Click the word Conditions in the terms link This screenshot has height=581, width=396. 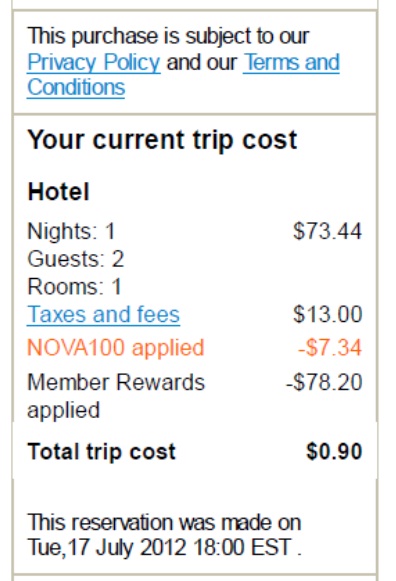pos(76,88)
